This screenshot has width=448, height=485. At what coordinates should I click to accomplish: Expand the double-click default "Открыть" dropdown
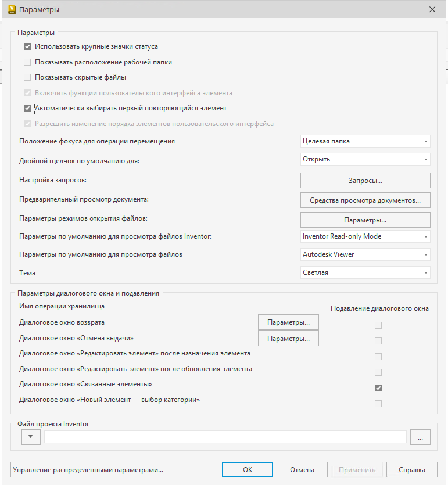365,159
